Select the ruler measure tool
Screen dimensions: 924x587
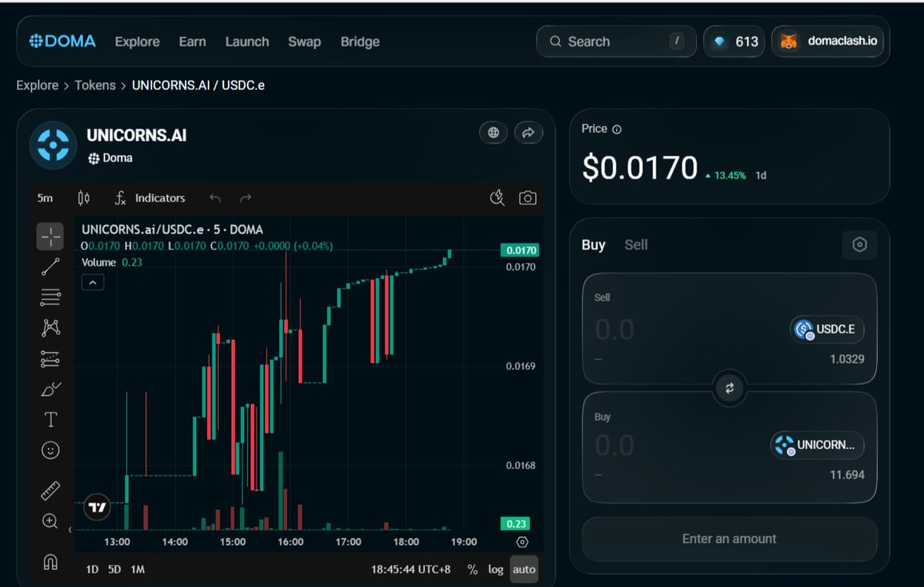(x=51, y=490)
